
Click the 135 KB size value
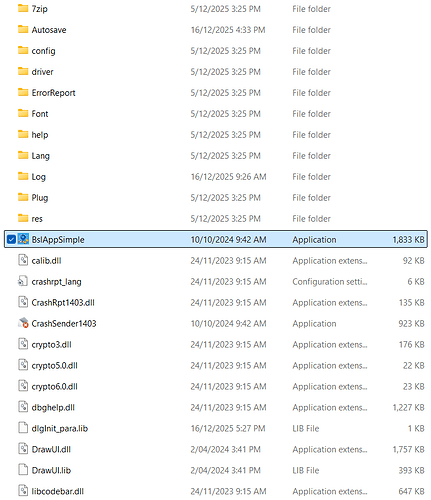pos(411,303)
